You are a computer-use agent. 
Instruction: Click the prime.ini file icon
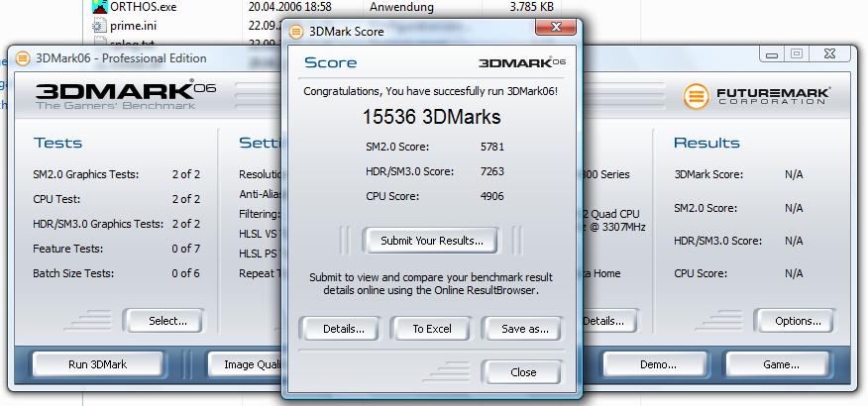tap(100, 26)
